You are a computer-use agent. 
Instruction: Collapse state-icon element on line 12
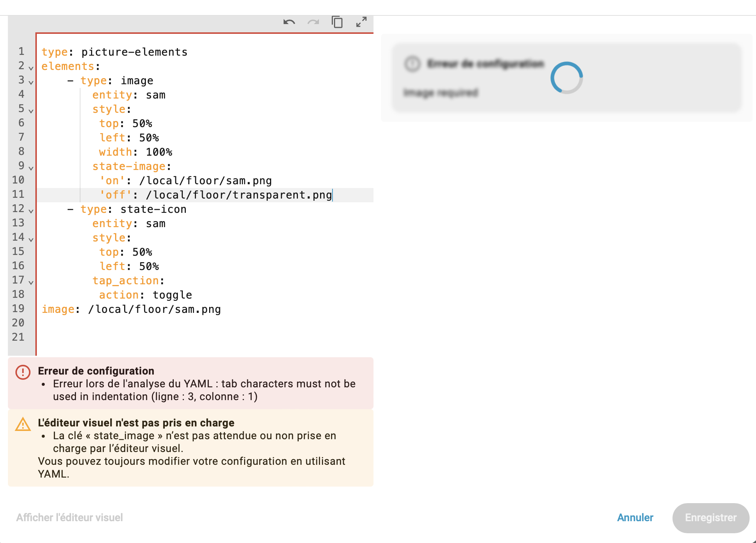click(x=31, y=211)
